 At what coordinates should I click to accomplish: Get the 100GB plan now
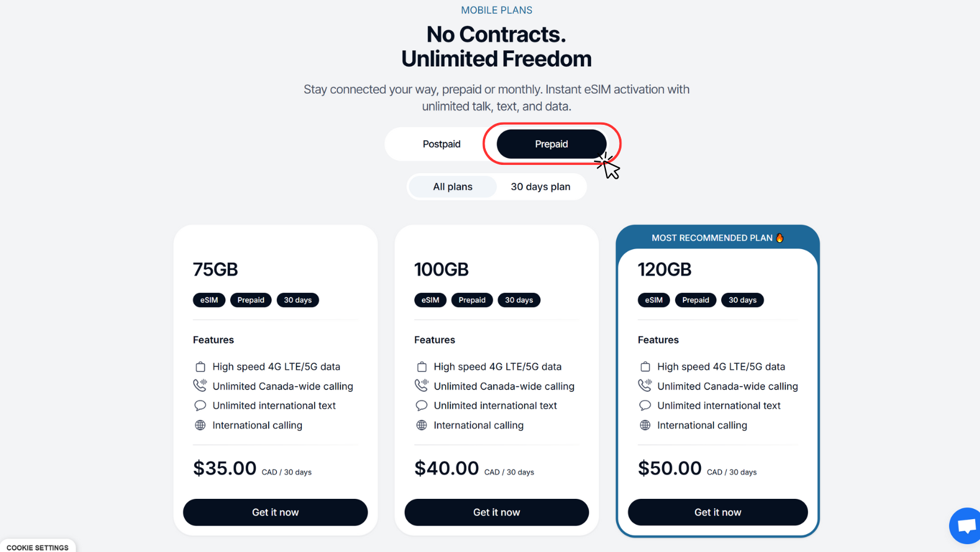pyautogui.click(x=496, y=513)
